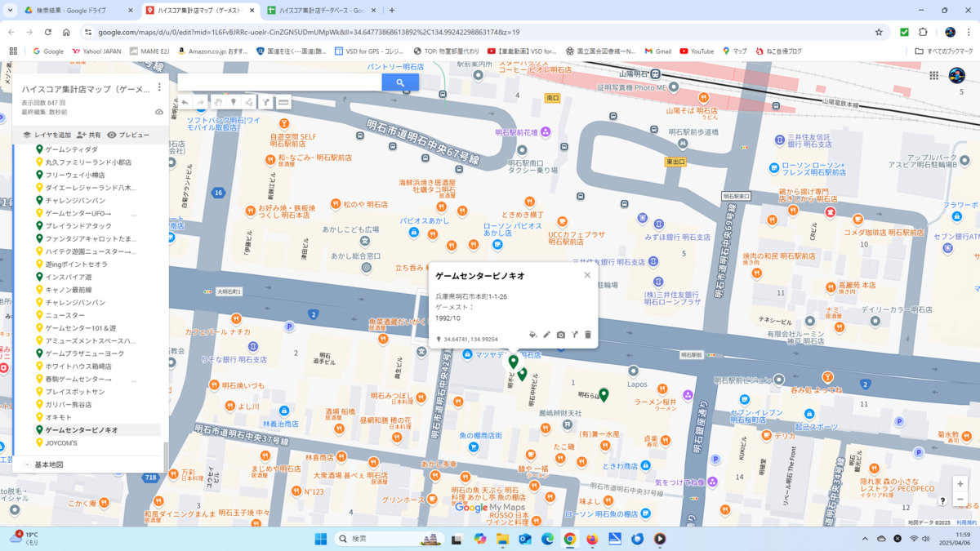Click the blue map search button
This screenshot has height=551, width=980.
click(x=400, y=82)
